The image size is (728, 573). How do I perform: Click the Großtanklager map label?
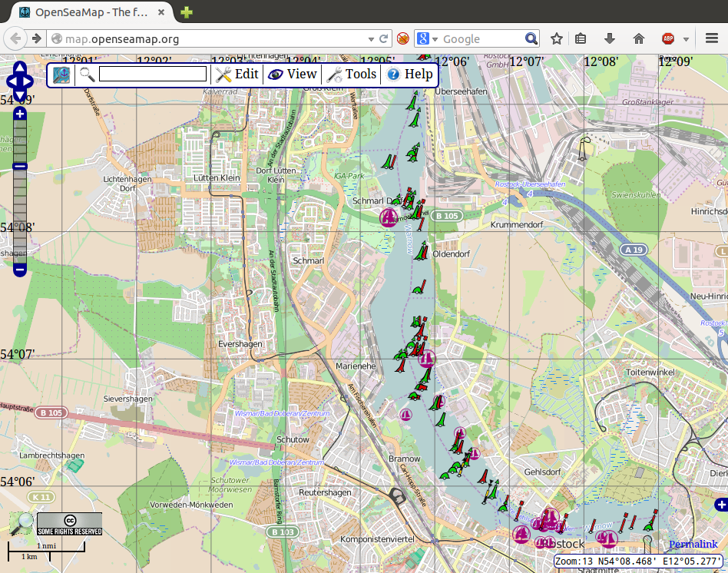[647, 101]
